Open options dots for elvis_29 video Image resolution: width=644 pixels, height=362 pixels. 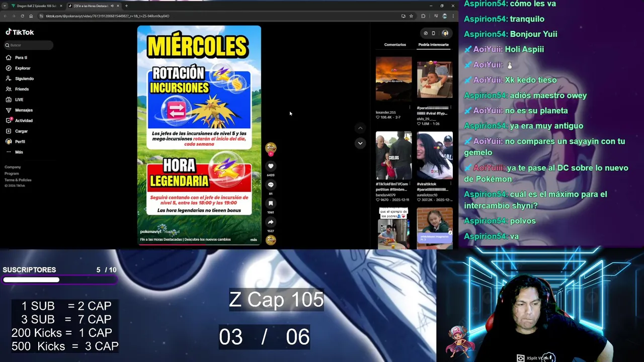[450, 107]
